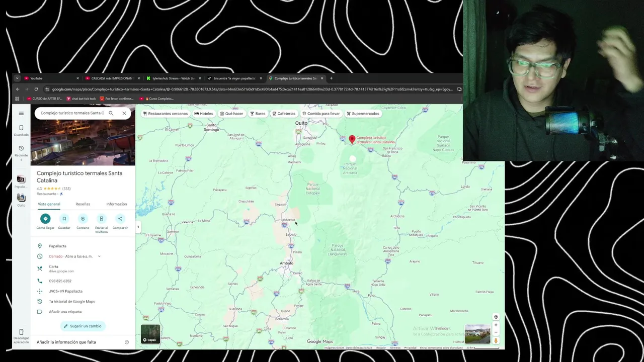Click the red map pin marker
This screenshot has height=362, width=644.
tap(352, 139)
